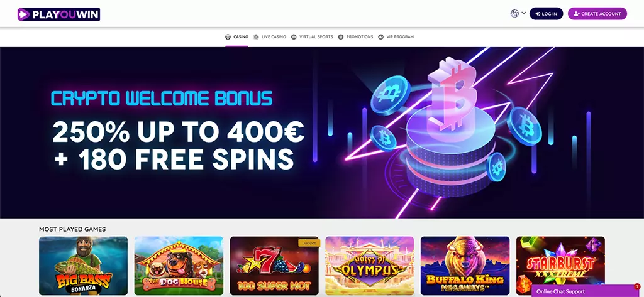This screenshot has height=297, width=644.
Task: Click the Log In button
Action: click(x=547, y=14)
